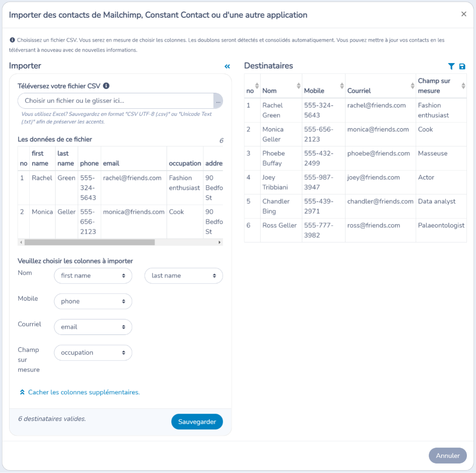Select rachel@friends.com in the Destinataires table
The width and height of the screenshot is (476, 473).
click(376, 105)
